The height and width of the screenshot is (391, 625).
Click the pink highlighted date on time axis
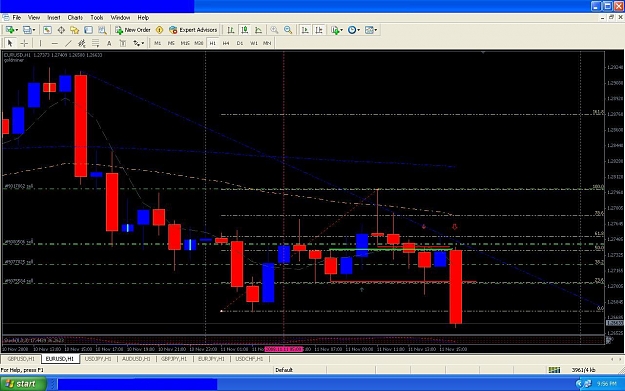pos(284,349)
